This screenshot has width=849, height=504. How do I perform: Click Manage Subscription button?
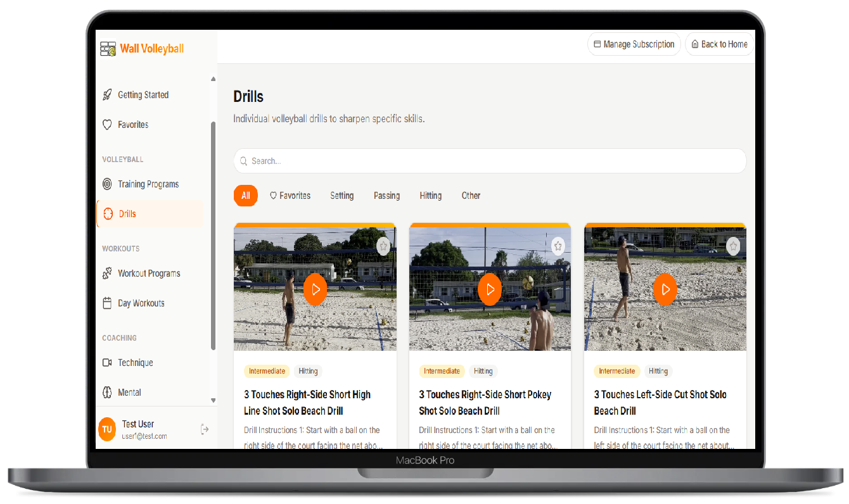pos(634,44)
